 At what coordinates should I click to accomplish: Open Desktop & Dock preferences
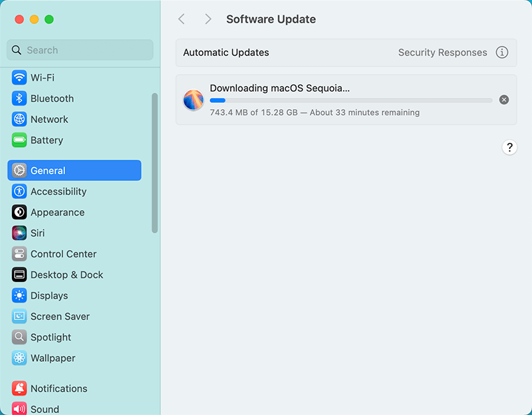[x=19, y=275]
